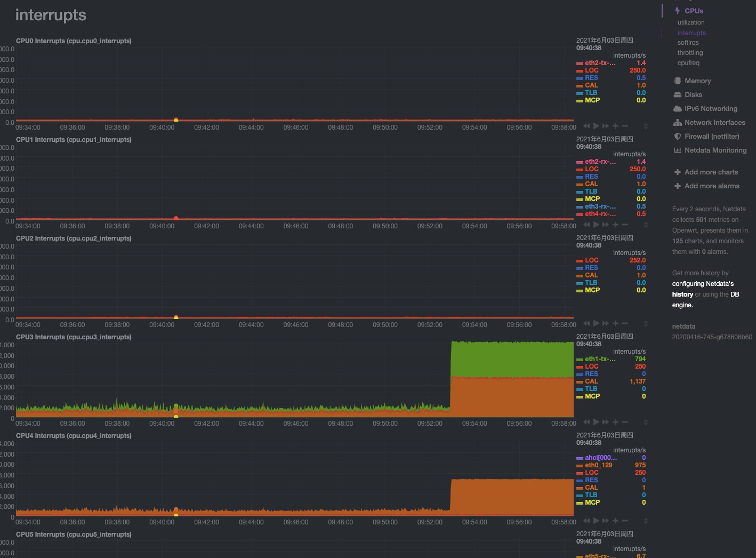Image resolution: width=756 pixels, height=558 pixels.
Task: Toggle the eth0_129 dimension in CPU4 legend
Action: pyautogui.click(x=598, y=465)
